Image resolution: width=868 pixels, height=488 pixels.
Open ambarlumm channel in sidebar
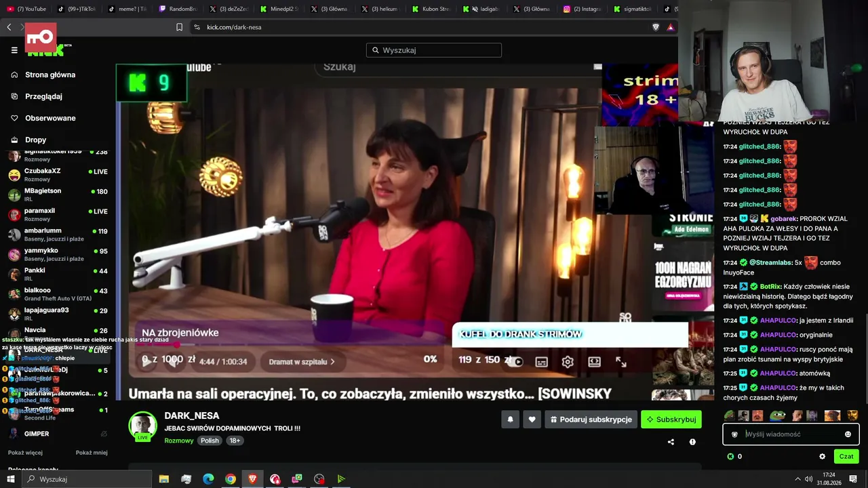pyautogui.click(x=58, y=235)
